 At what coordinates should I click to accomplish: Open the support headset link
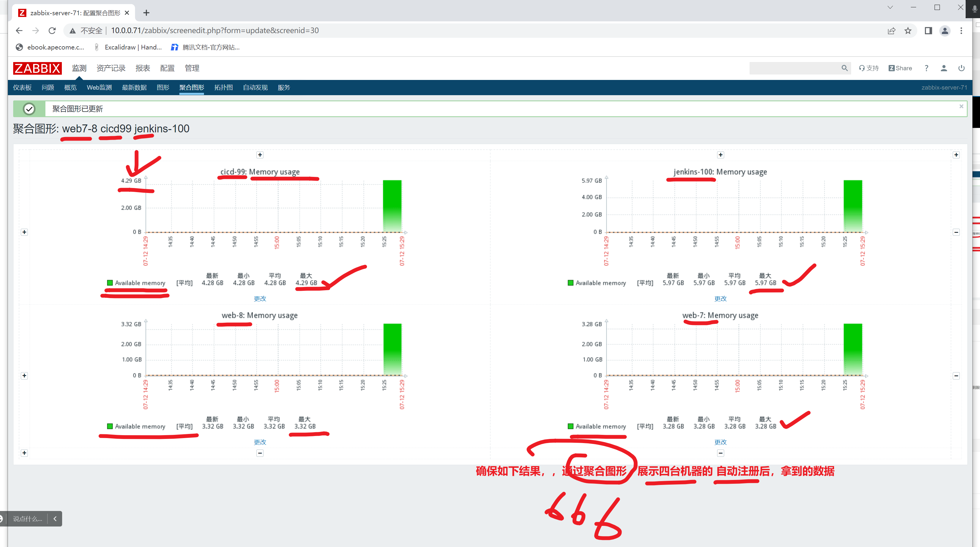[869, 68]
